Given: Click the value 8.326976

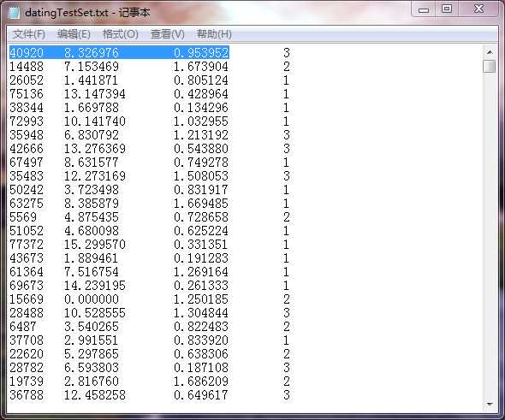Looking at the screenshot, I should pyautogui.click(x=92, y=53).
